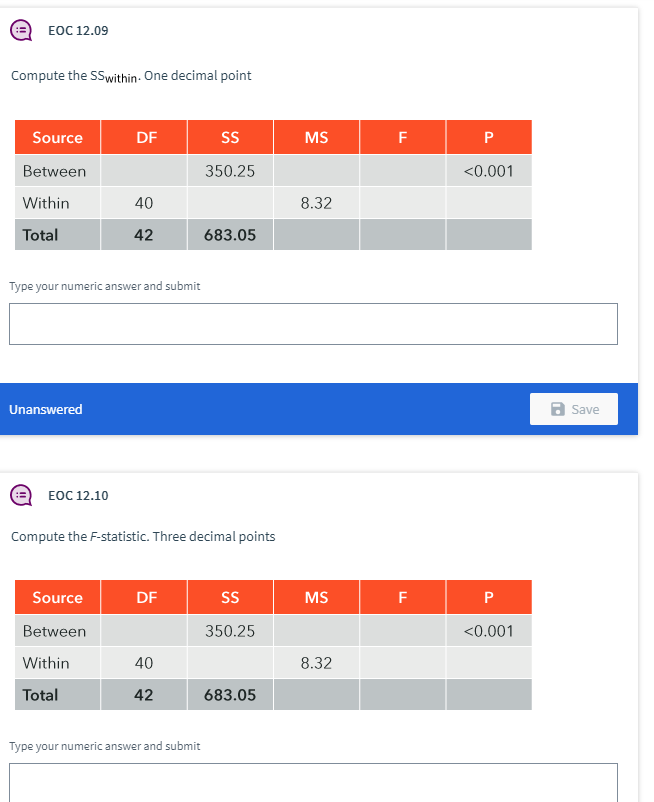Click the answer input field for EOC 12.10
654x802 pixels.
[x=313, y=783]
